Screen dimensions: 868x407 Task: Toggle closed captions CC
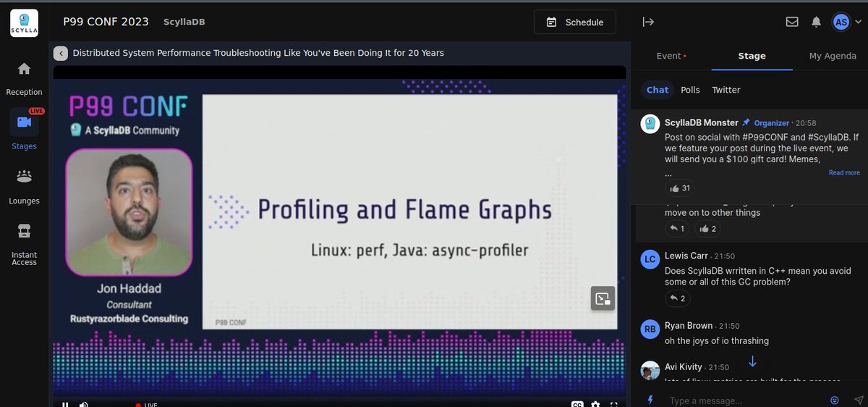[577, 404]
